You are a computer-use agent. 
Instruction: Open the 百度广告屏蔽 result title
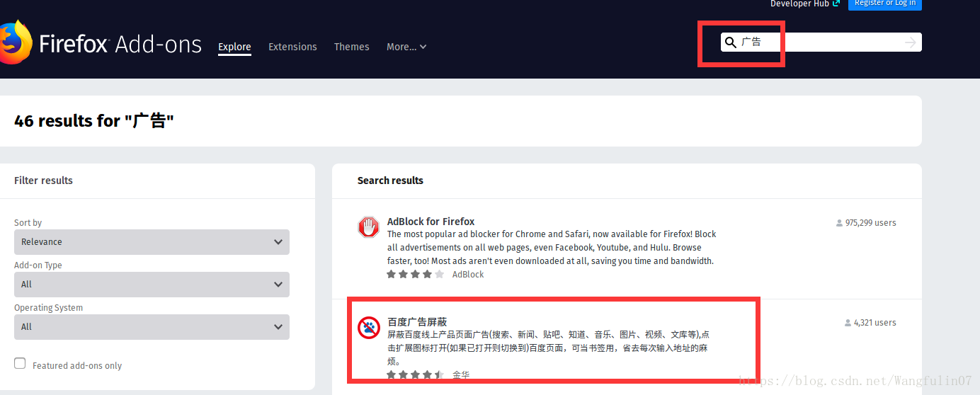417,322
